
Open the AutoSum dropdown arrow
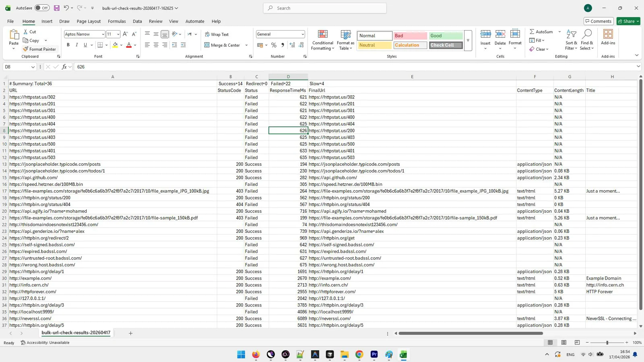559,32
